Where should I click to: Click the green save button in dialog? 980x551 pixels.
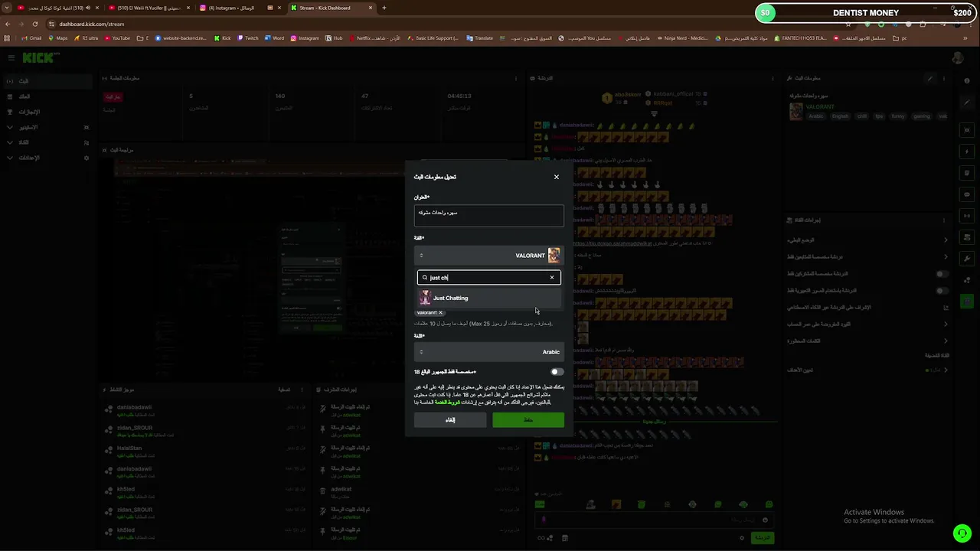coord(528,420)
